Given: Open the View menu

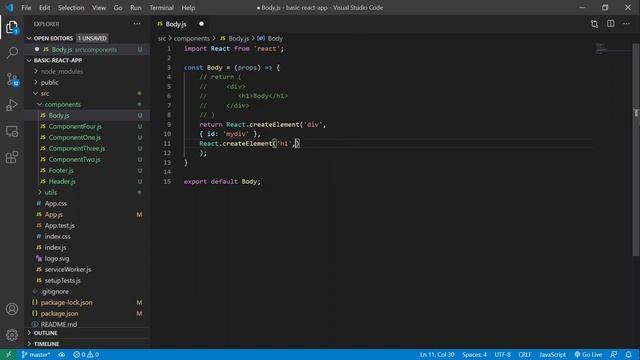Looking at the screenshot, I should coord(99,8).
